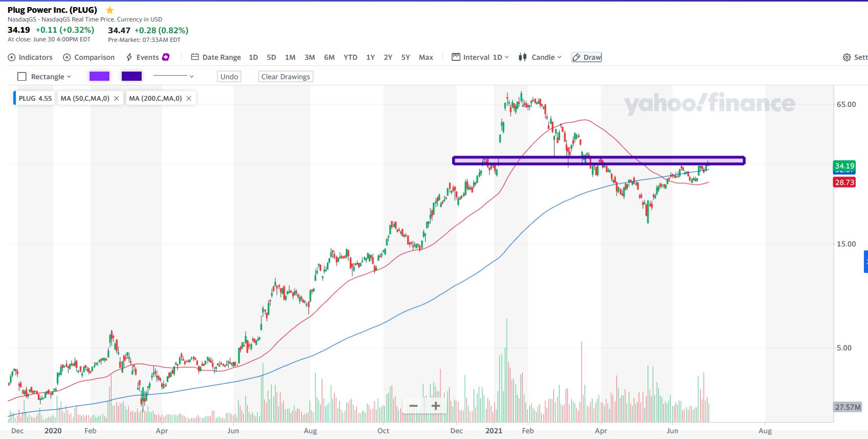Open the Events menu
The width and height of the screenshot is (868, 439).
(147, 57)
